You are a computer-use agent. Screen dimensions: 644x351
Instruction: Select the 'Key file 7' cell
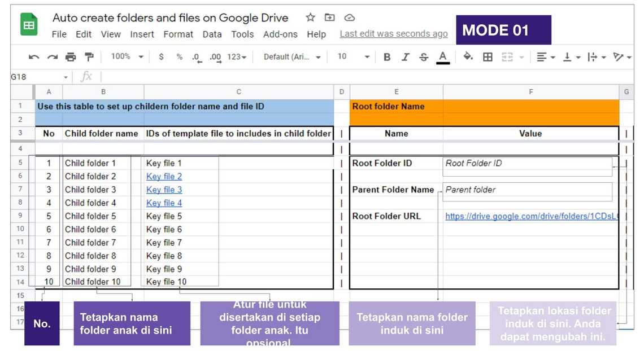pyautogui.click(x=238, y=243)
